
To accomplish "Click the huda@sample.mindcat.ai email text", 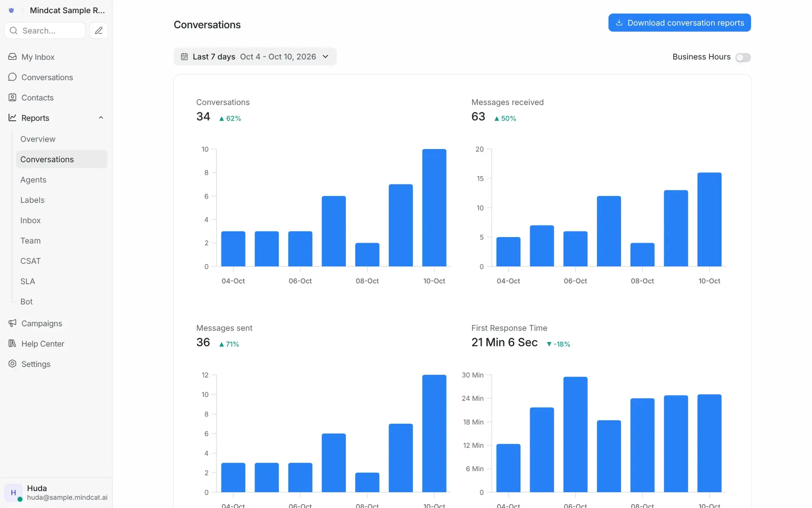I will click(67, 497).
